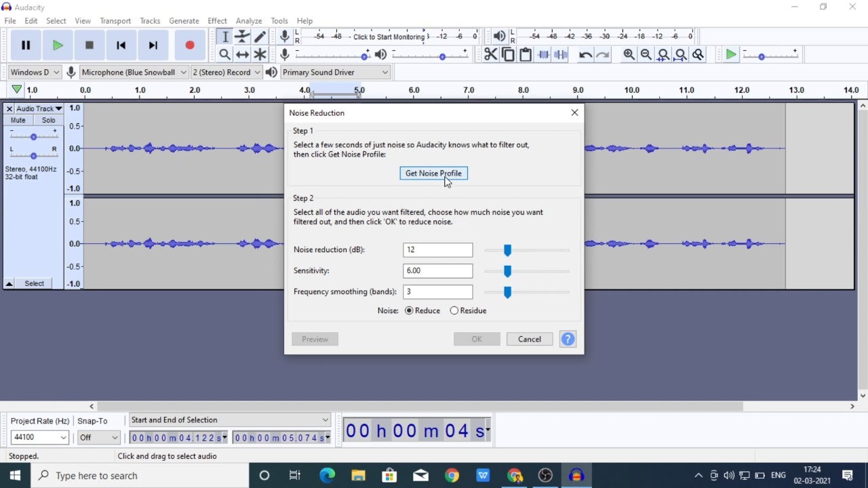Click the Get Noise Profile button
The width and height of the screenshot is (868, 488).
click(433, 174)
